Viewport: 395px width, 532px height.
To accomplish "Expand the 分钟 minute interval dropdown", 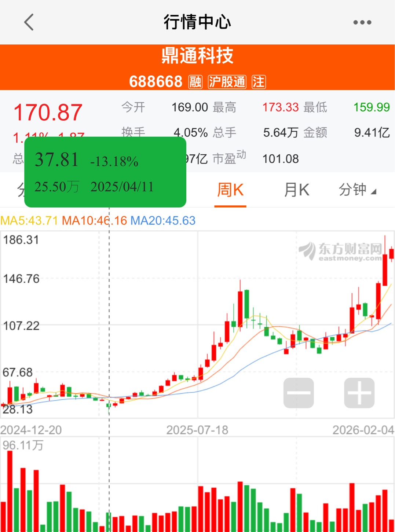I will tap(357, 190).
